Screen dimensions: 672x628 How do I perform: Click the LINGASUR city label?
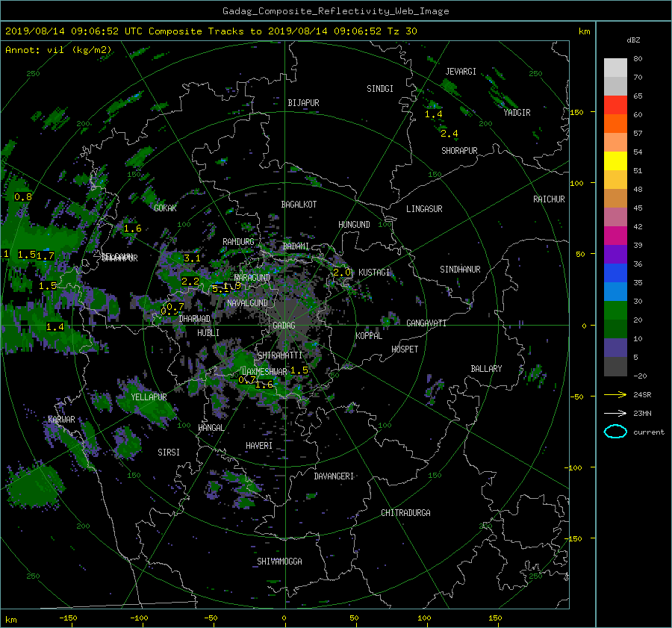[x=424, y=209]
